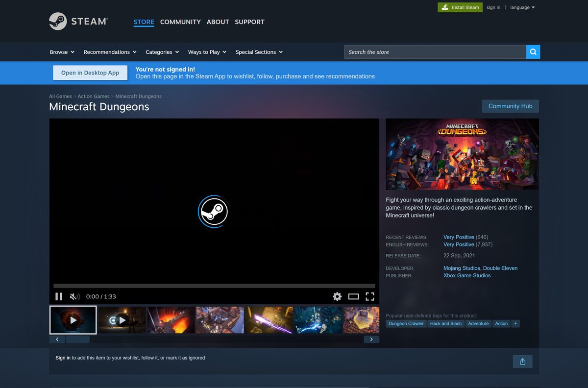Open Double Eleven developer page
The width and height of the screenshot is (588, 388).
tap(500, 268)
